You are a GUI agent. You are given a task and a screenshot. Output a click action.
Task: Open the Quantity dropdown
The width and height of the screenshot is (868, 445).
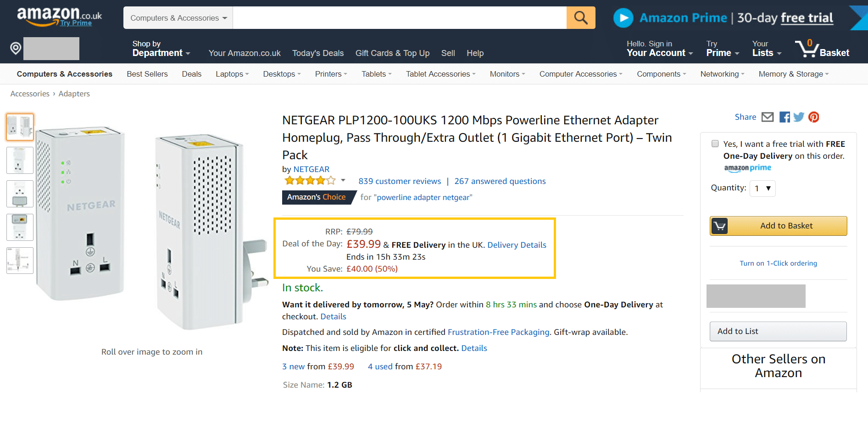click(762, 189)
